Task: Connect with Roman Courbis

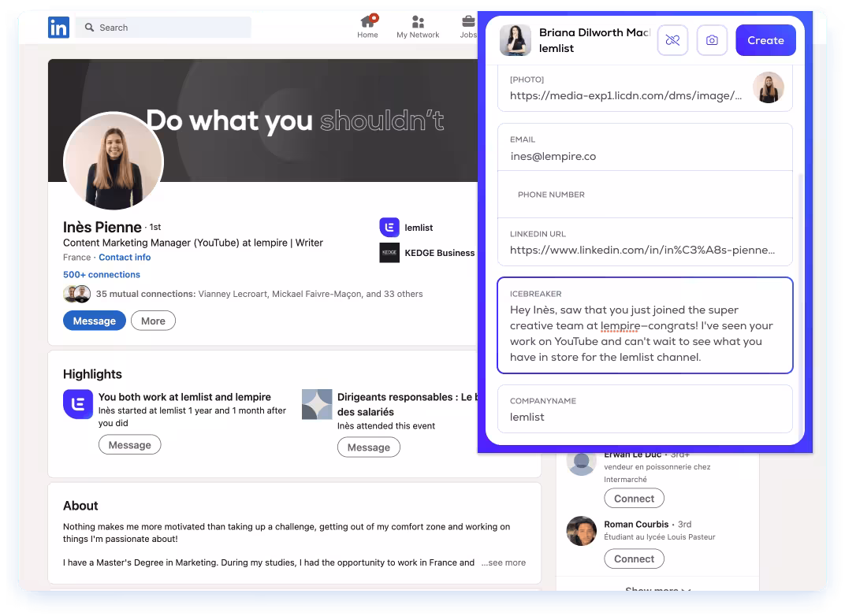Action: coord(634,559)
